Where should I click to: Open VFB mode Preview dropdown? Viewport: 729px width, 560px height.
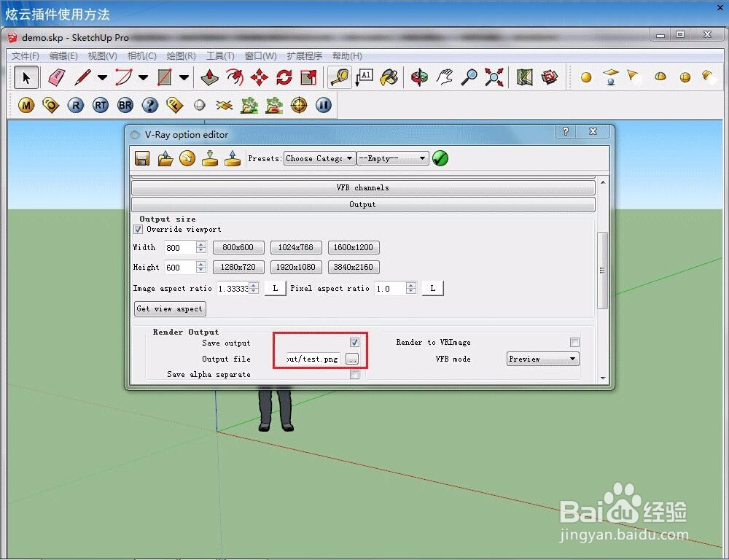point(542,359)
